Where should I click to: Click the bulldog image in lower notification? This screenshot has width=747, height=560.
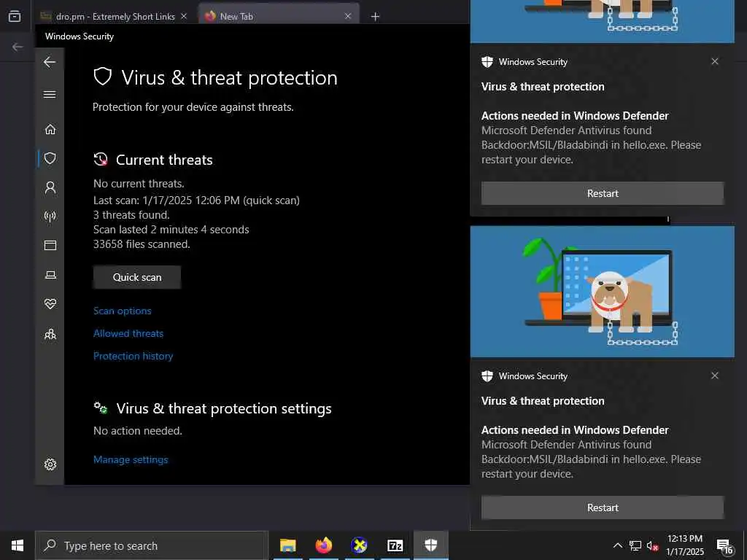602,292
